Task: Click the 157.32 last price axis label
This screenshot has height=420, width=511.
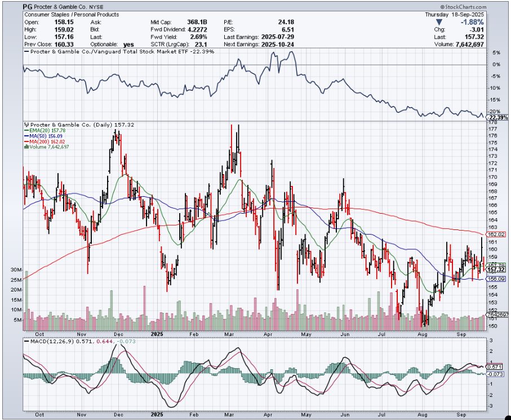Action: [x=496, y=269]
